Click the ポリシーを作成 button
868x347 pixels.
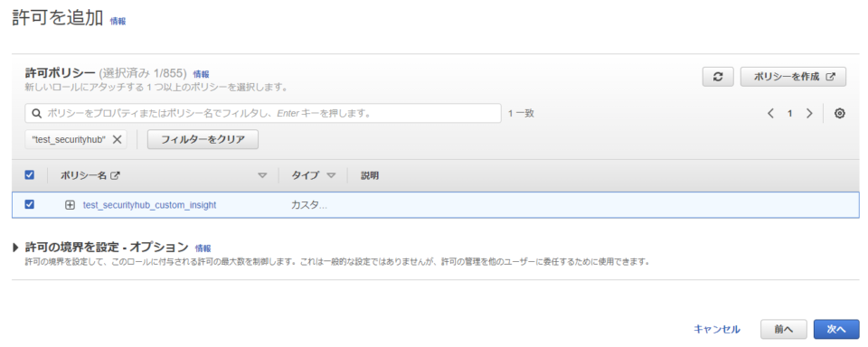(793, 77)
